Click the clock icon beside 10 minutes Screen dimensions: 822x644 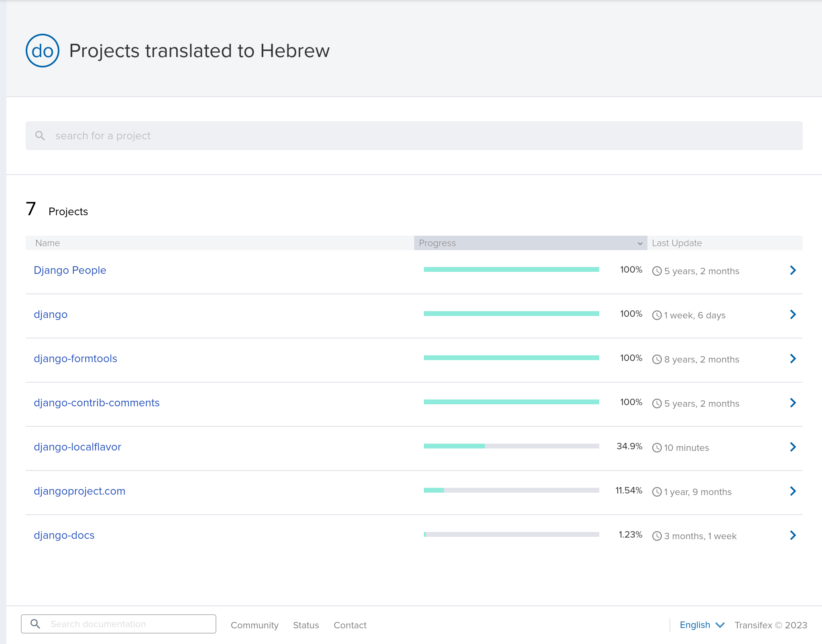657,448
